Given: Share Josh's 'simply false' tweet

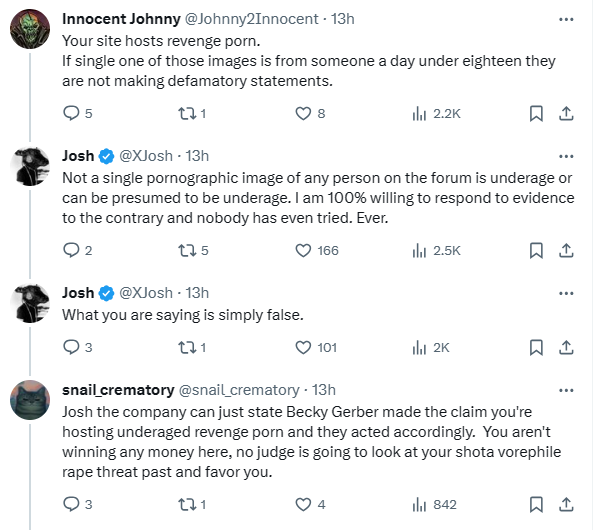Looking at the screenshot, I should pos(565,348).
